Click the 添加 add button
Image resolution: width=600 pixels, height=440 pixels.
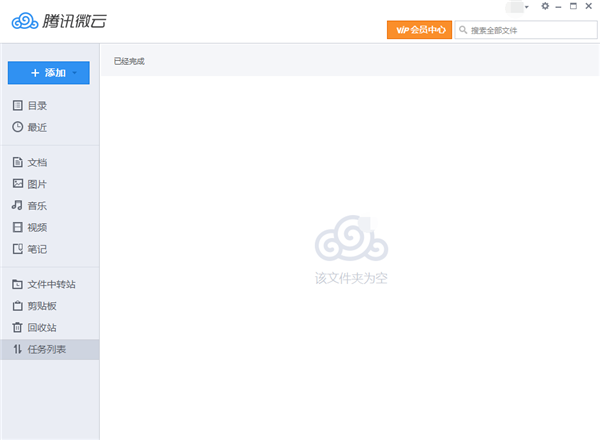click(x=49, y=73)
